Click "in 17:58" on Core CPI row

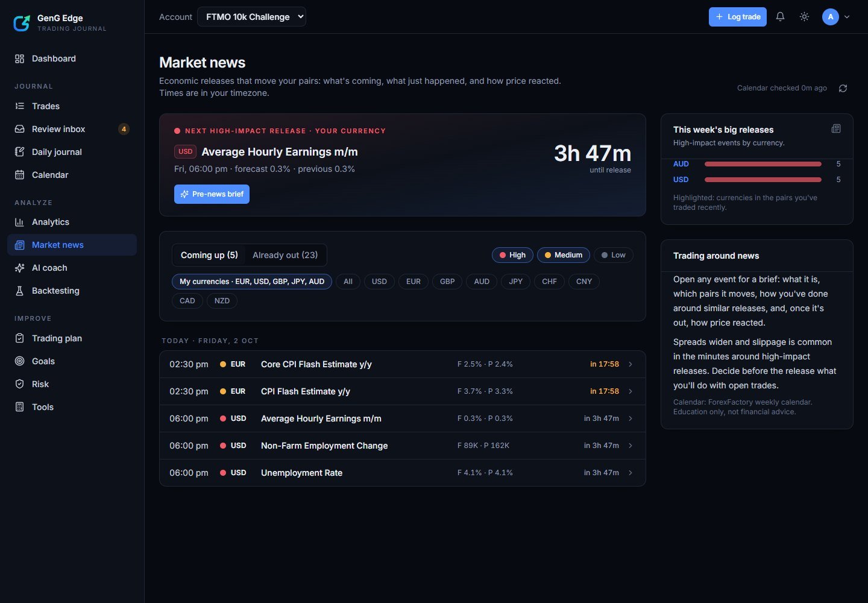point(605,364)
